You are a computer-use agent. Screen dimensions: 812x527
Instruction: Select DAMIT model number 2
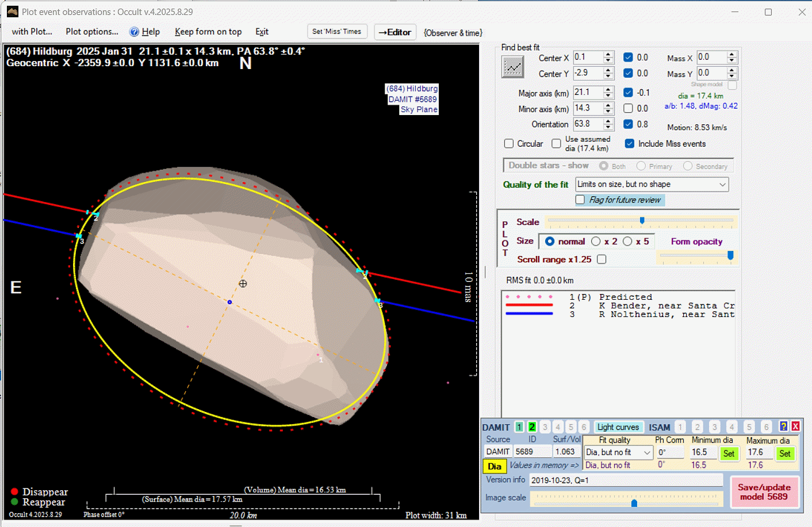click(532, 427)
